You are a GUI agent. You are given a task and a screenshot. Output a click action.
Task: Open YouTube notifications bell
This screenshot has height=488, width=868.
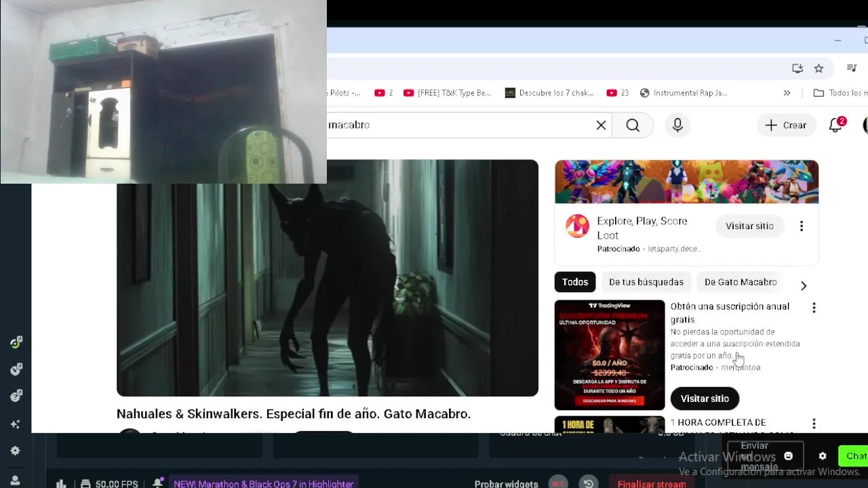click(835, 125)
